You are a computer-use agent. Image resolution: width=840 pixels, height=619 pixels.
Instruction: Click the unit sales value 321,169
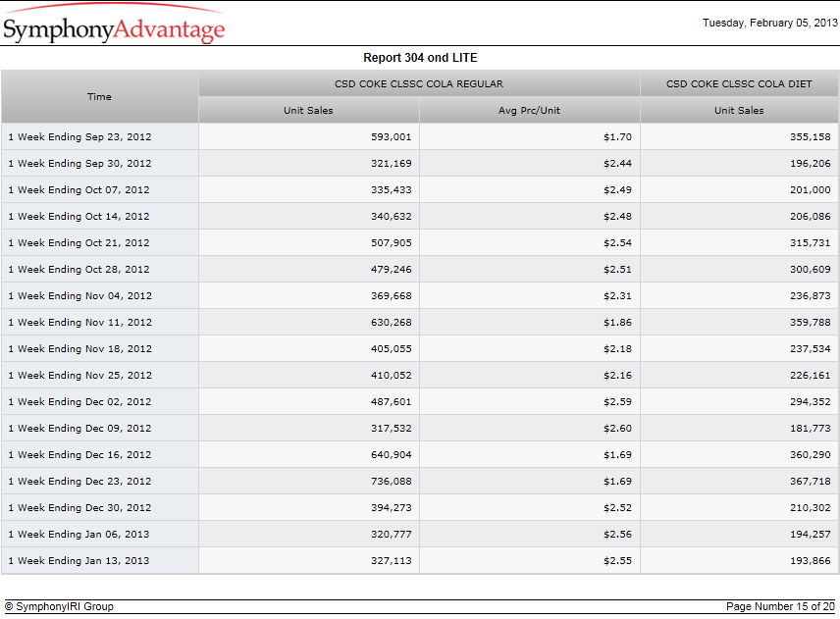392,163
